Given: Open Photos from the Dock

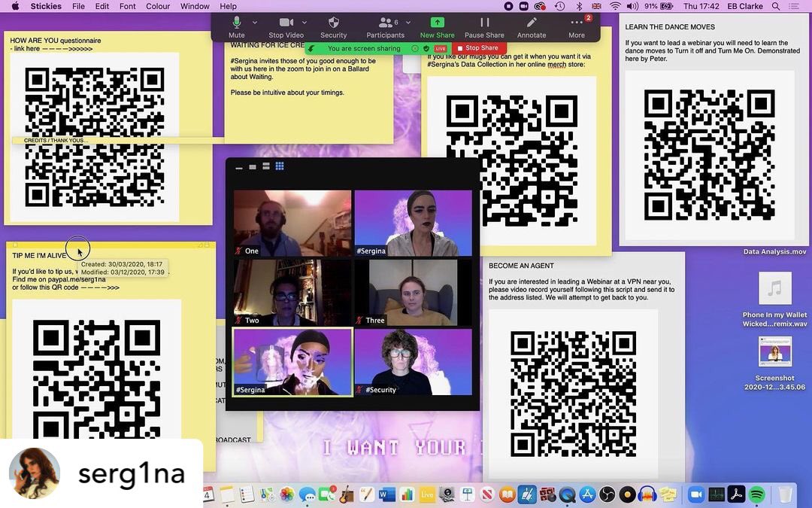Looking at the screenshot, I should pos(287,494).
